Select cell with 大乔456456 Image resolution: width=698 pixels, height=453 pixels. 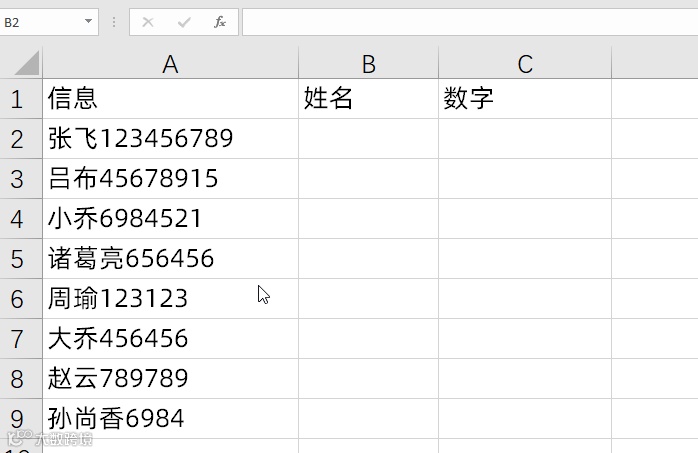[x=170, y=339]
